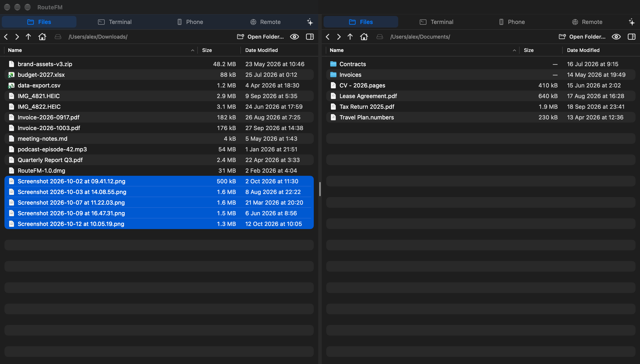Image resolution: width=640 pixels, height=364 pixels.
Task: Toggle sidebar panel in Documents pane
Action: coord(632,37)
